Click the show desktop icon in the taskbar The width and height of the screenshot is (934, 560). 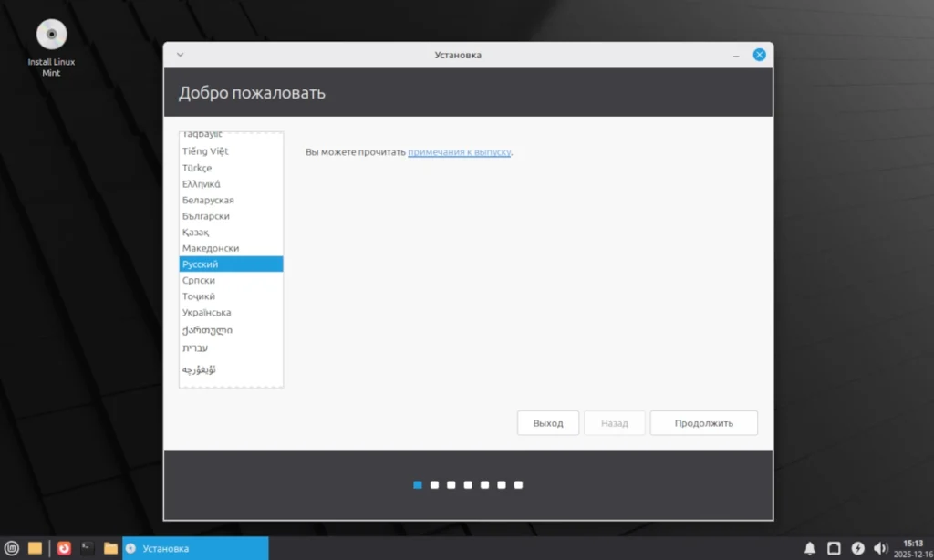(35, 548)
